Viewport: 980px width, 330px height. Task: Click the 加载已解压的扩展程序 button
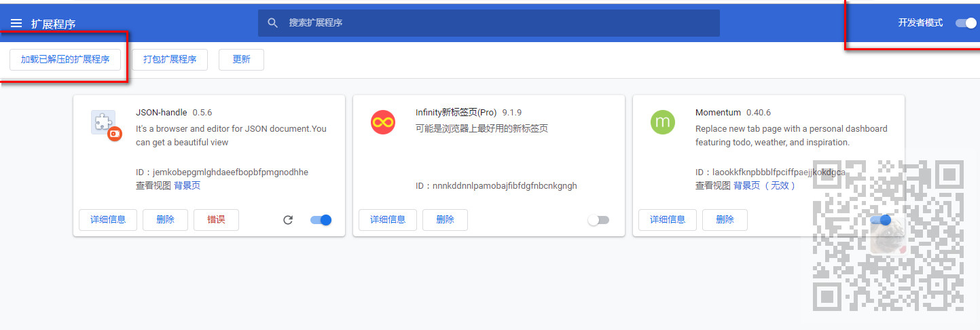pyautogui.click(x=65, y=59)
